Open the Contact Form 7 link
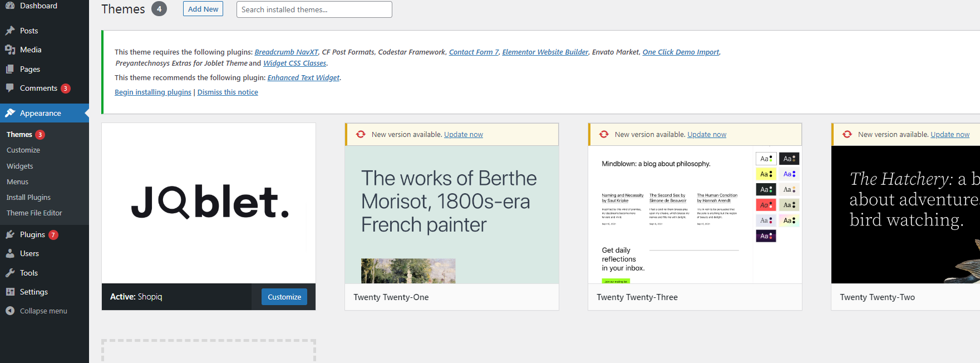980x363 pixels. pos(474,52)
